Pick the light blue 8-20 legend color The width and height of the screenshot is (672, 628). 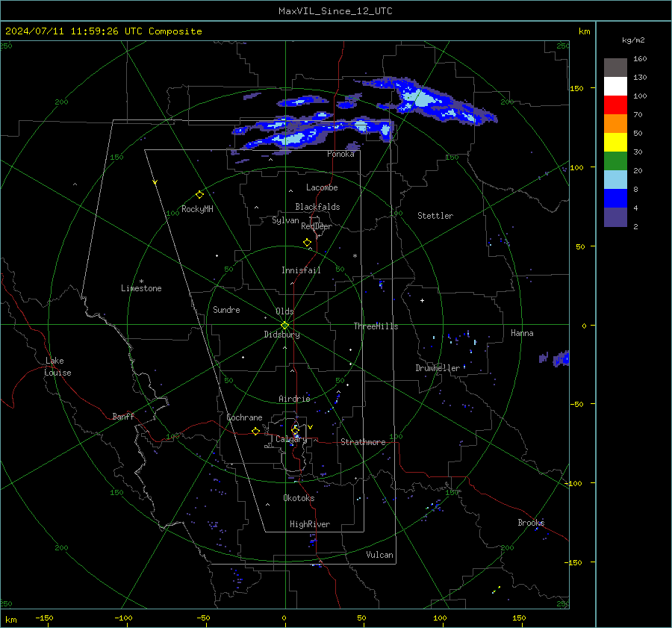[x=615, y=180]
